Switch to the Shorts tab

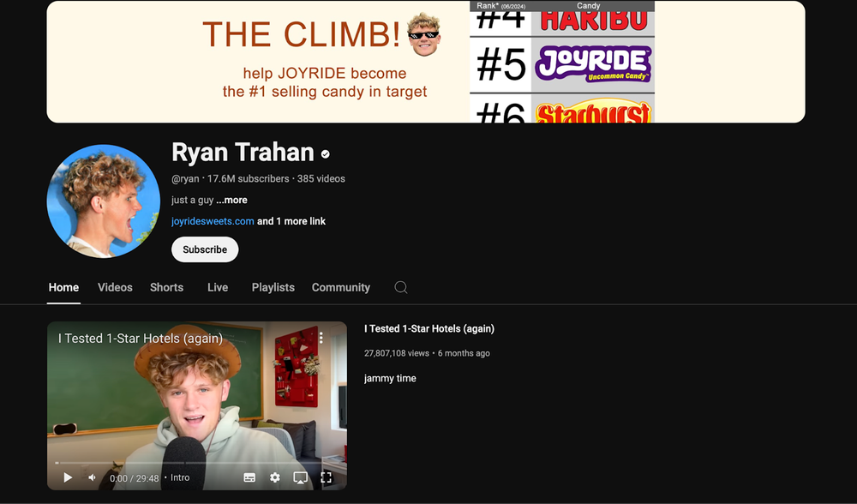click(x=167, y=287)
